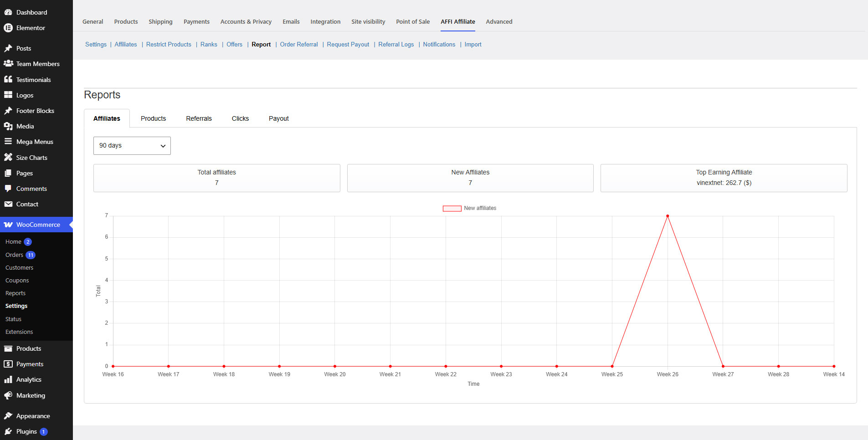Click the Media library icon
868x440 pixels.
click(8, 126)
